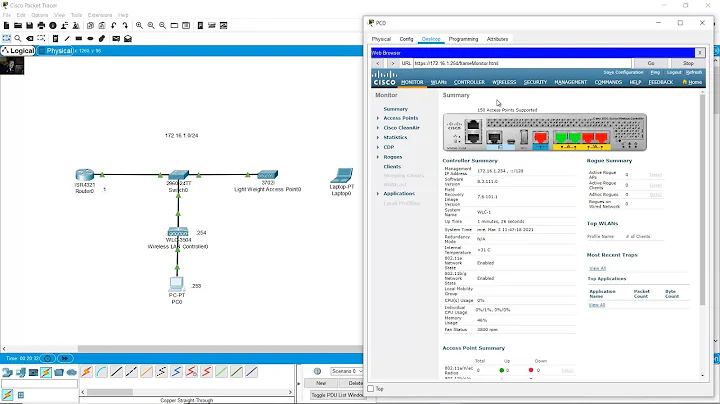Open the Network Information icon

click(53, 26)
